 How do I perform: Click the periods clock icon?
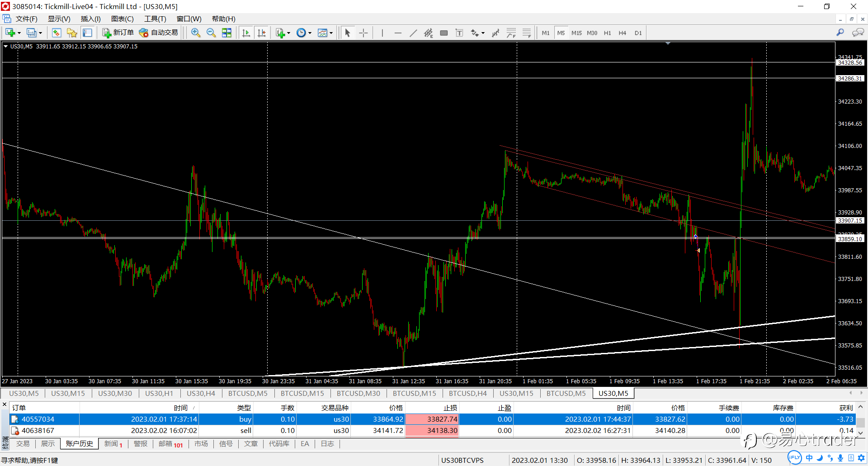[x=301, y=33]
